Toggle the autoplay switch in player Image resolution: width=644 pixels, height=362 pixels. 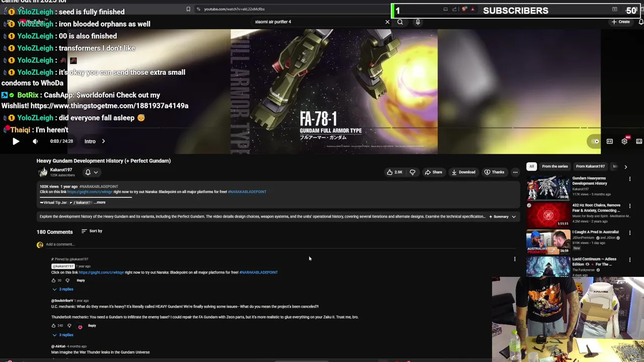click(x=596, y=141)
